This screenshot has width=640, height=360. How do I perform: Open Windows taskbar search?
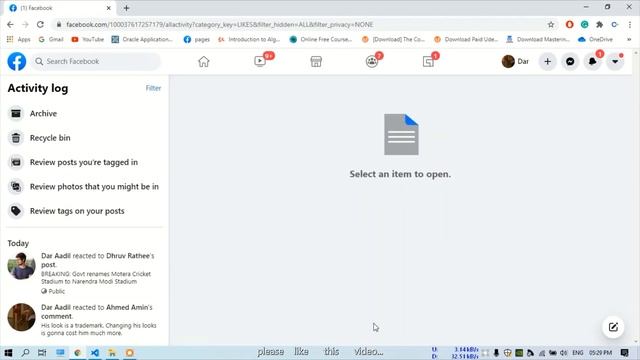pos(25,353)
